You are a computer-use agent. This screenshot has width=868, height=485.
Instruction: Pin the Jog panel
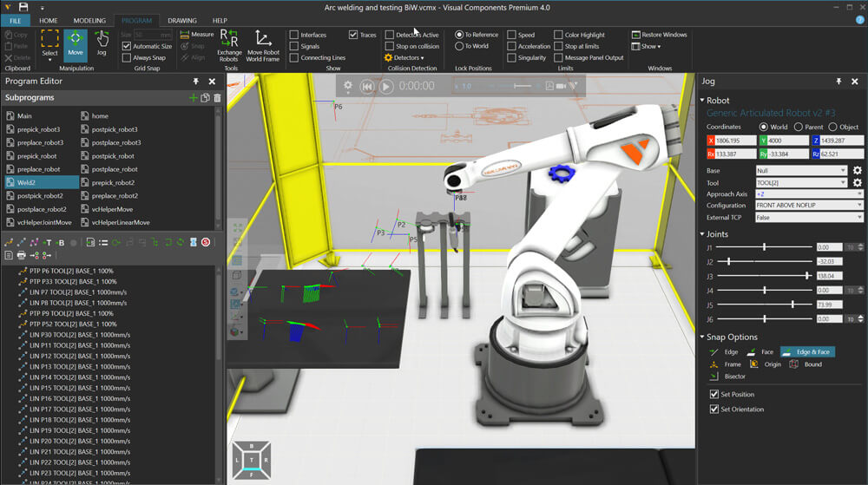[x=838, y=82]
